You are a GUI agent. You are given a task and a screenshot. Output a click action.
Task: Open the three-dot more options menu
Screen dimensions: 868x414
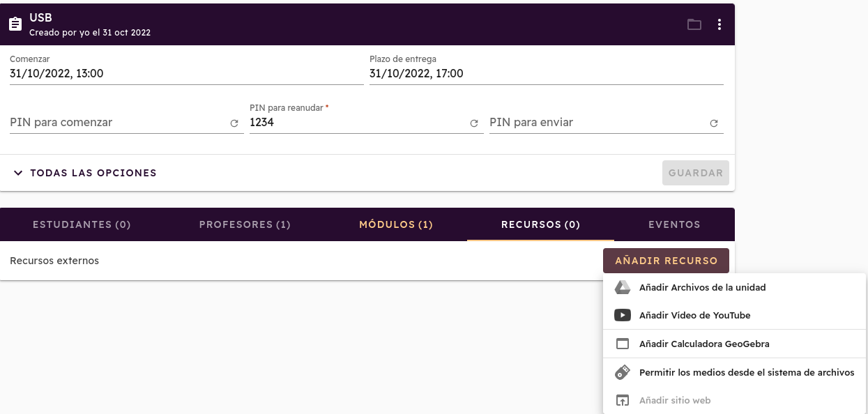click(x=719, y=24)
